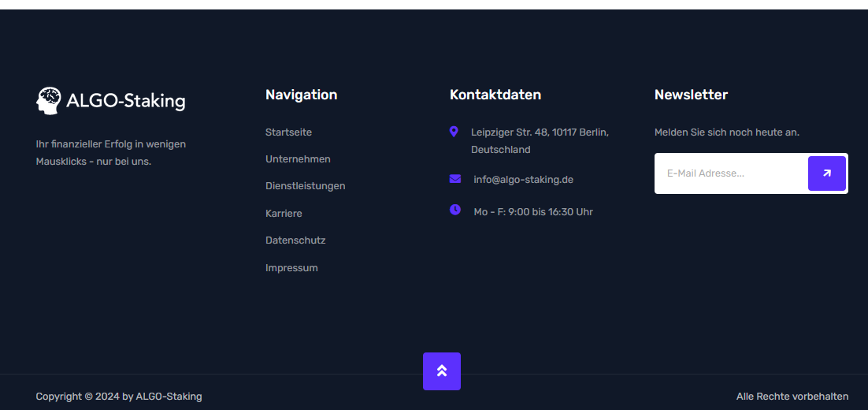Viewport: 868px width, 410px height.
Task: Visit the Karriere page
Action: coord(284,214)
